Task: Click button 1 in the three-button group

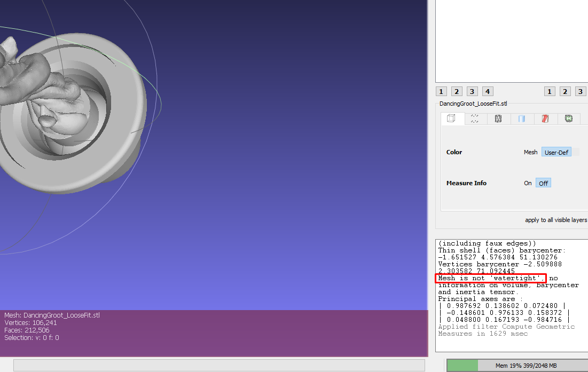Action: pos(550,91)
